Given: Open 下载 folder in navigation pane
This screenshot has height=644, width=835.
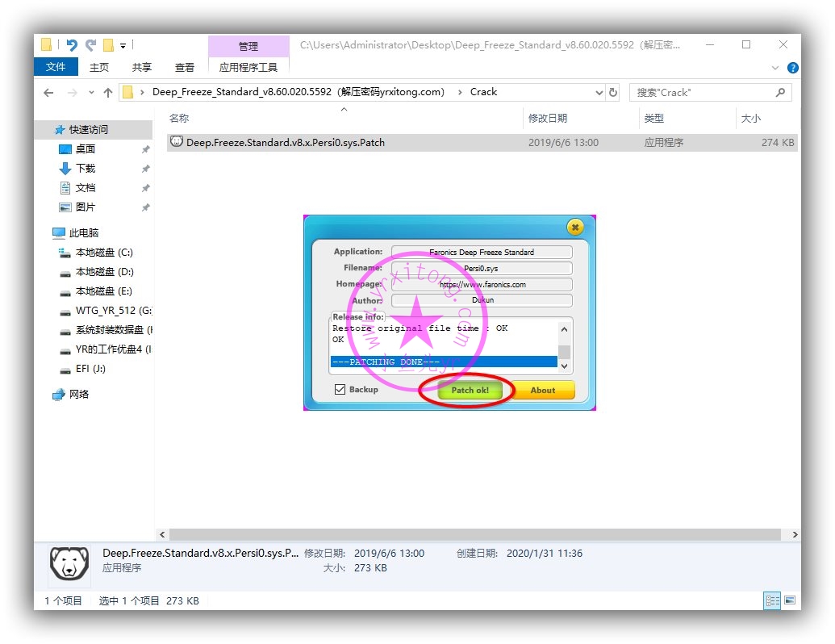Looking at the screenshot, I should (x=86, y=169).
